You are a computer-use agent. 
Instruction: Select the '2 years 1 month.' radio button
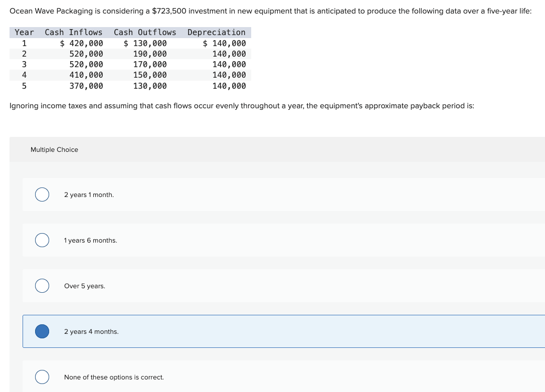(x=42, y=194)
